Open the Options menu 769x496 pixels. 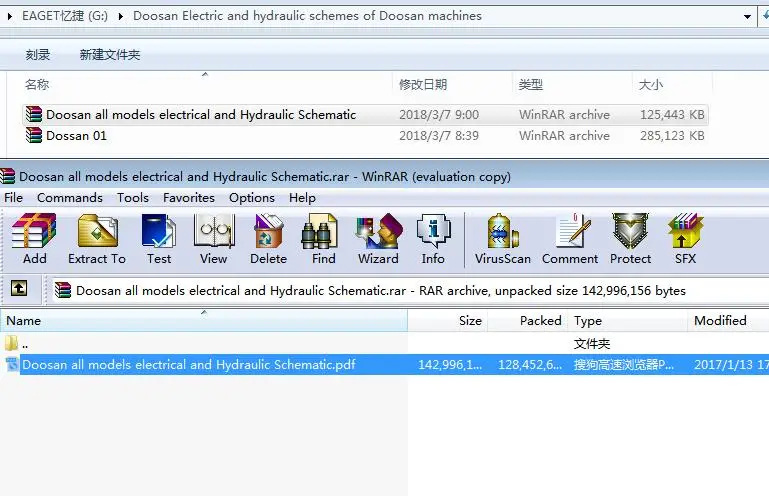(x=252, y=198)
